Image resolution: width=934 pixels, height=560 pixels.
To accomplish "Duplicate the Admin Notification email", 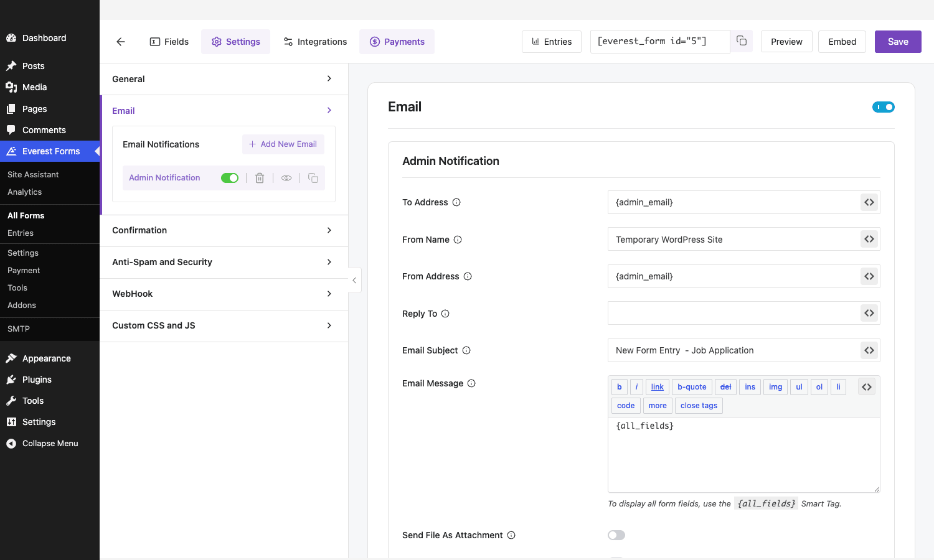I will 313,178.
